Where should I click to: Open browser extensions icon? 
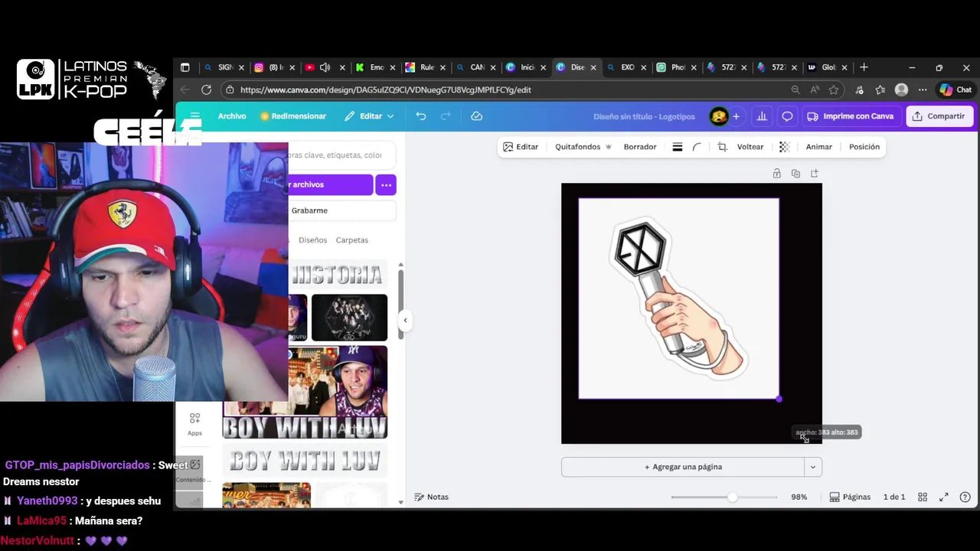point(859,90)
